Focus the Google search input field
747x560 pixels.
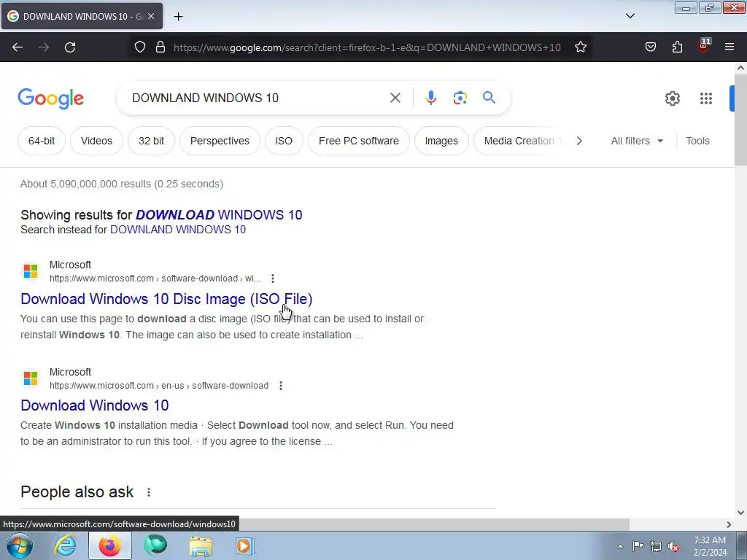258,98
